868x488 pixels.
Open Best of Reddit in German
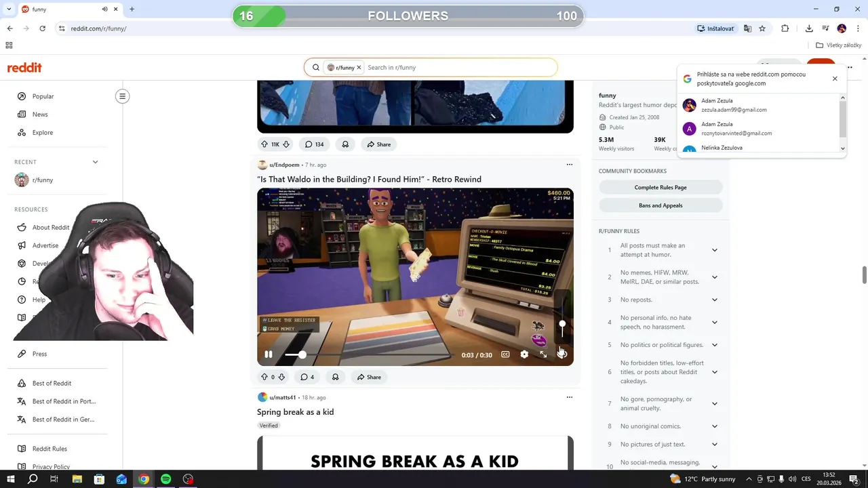pos(63,420)
